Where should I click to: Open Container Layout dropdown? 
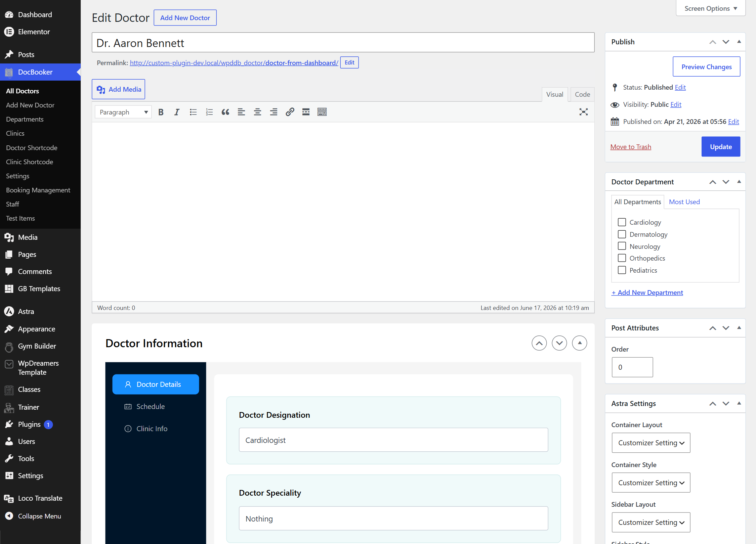point(651,443)
